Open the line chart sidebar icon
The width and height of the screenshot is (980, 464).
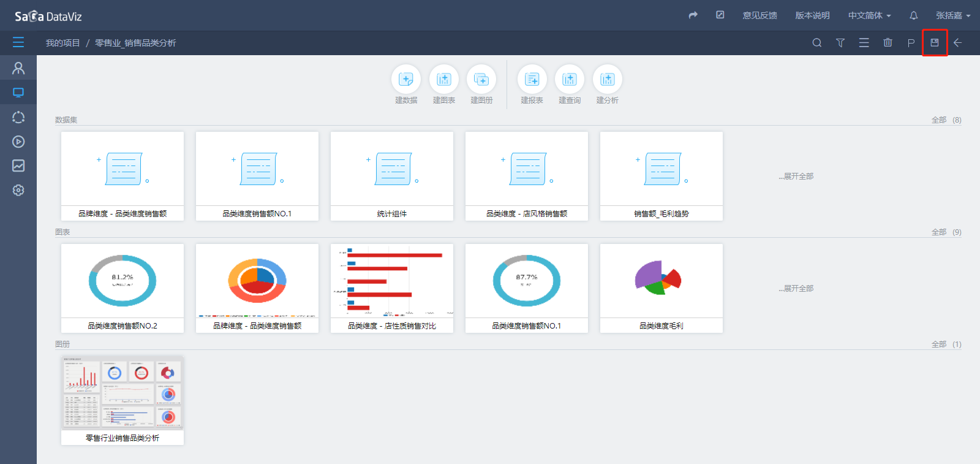point(18,165)
